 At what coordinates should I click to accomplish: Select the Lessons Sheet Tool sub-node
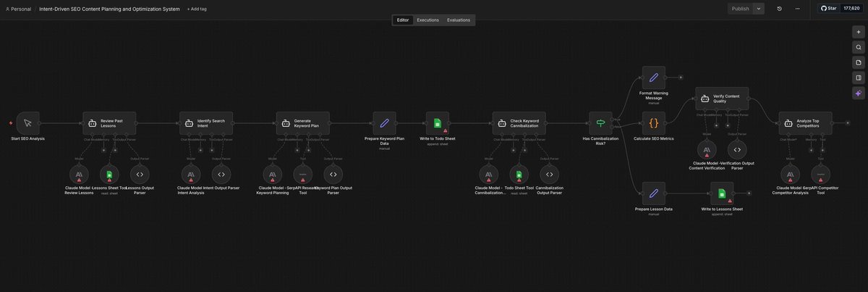point(109,174)
